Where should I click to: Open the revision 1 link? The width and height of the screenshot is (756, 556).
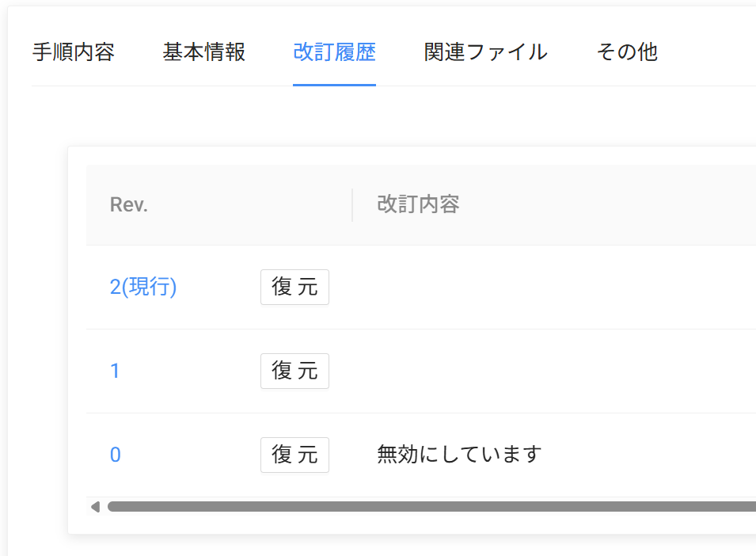115,371
